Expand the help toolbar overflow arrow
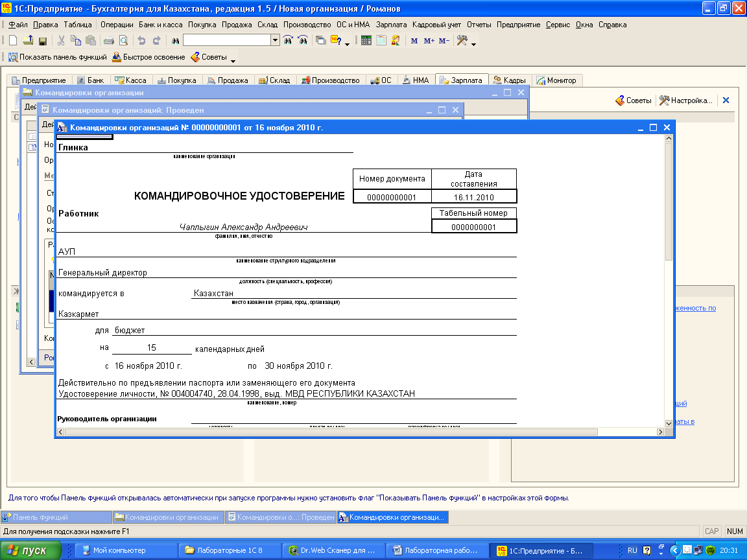This screenshot has height=560, width=747. pos(348,44)
